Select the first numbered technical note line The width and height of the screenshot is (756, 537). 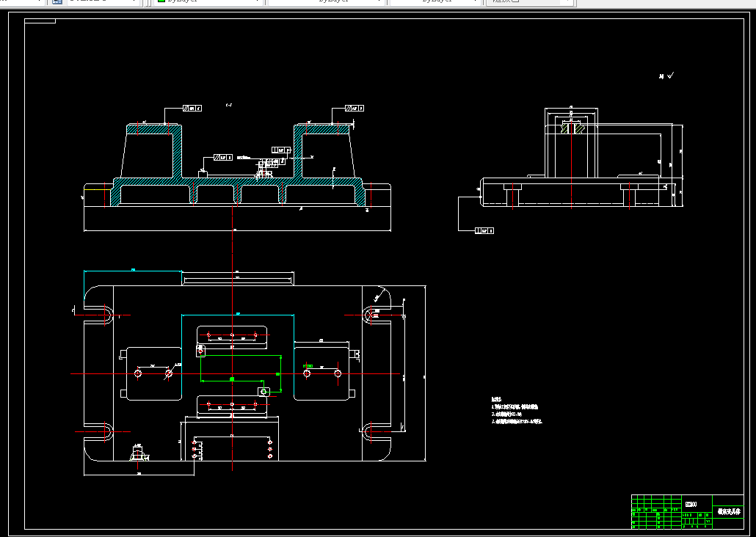tap(515, 407)
